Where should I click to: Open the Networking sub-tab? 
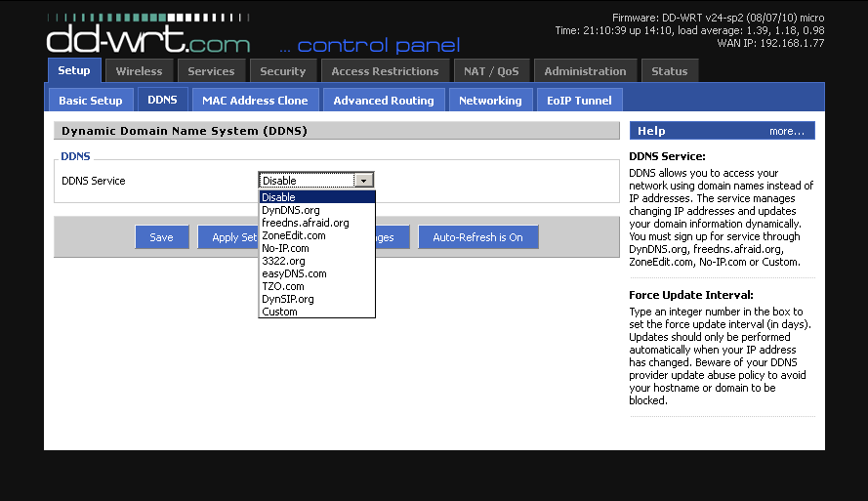pyautogui.click(x=490, y=101)
